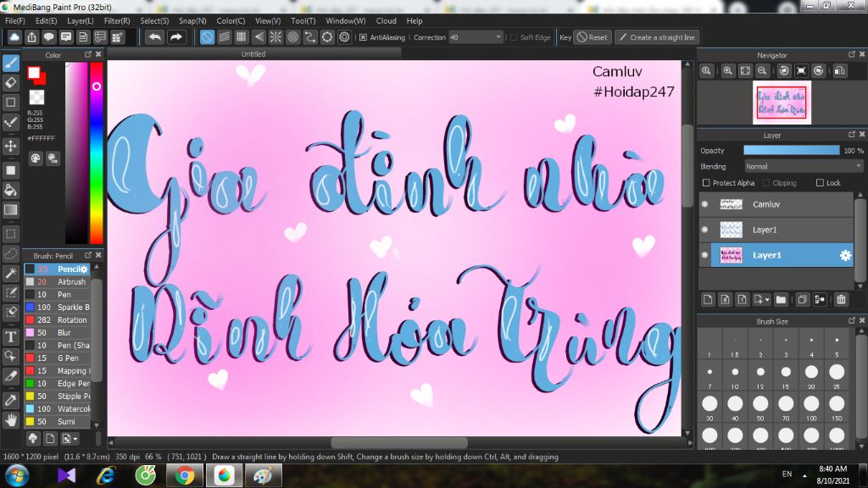Toggle the Soft Edge checkbox

point(514,37)
